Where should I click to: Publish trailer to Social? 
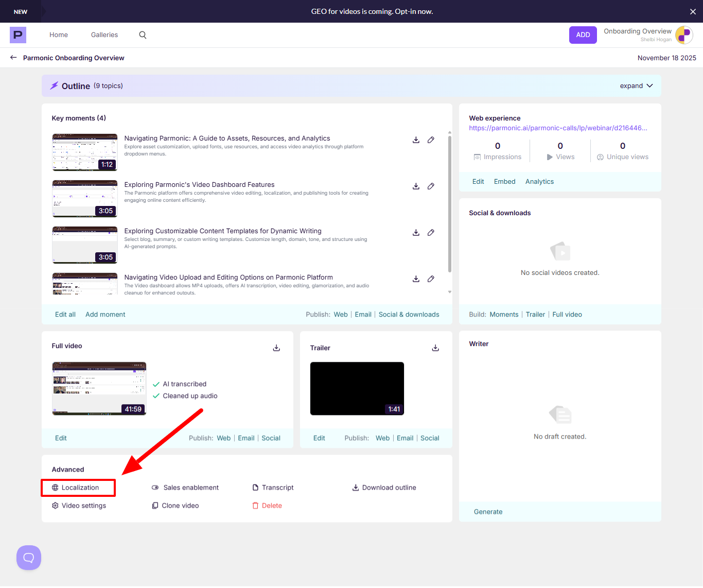click(430, 438)
